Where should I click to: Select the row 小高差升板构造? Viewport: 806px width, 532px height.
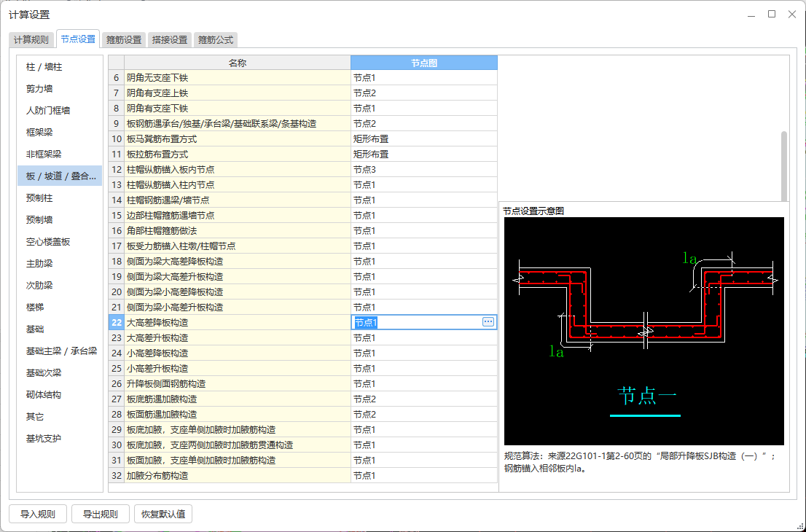click(x=302, y=369)
